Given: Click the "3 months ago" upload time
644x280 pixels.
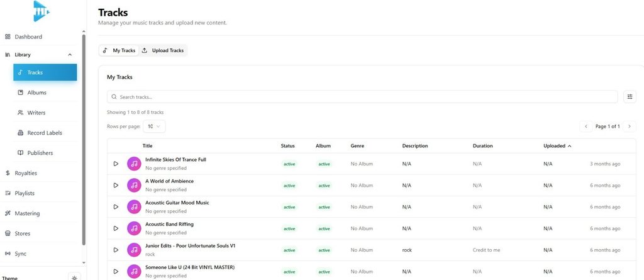Looking at the screenshot, I should click(x=605, y=164).
